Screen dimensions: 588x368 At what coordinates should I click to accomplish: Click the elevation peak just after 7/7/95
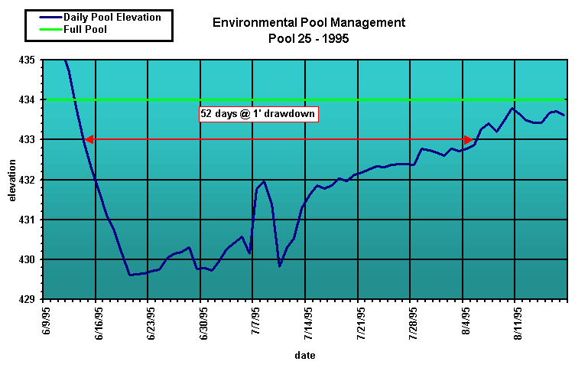264,181
